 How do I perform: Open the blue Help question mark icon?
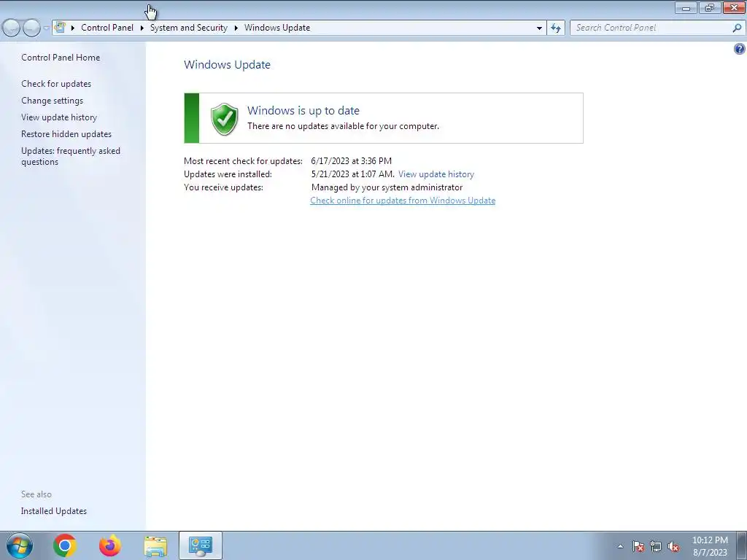coord(740,49)
